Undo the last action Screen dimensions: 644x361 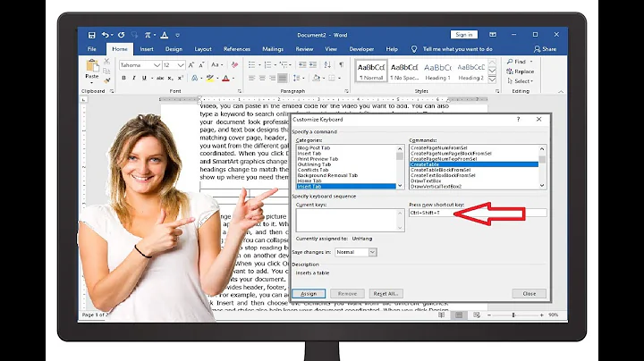tap(106, 35)
